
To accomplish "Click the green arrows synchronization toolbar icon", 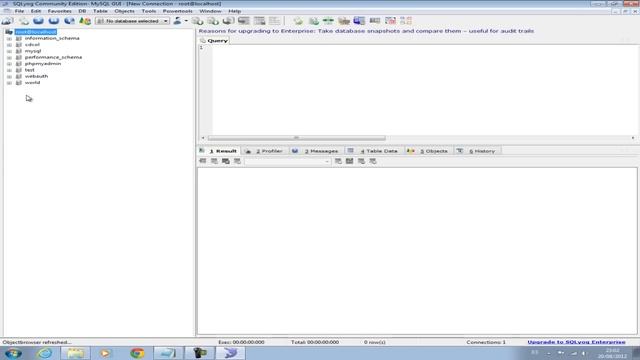I will 328,21.
